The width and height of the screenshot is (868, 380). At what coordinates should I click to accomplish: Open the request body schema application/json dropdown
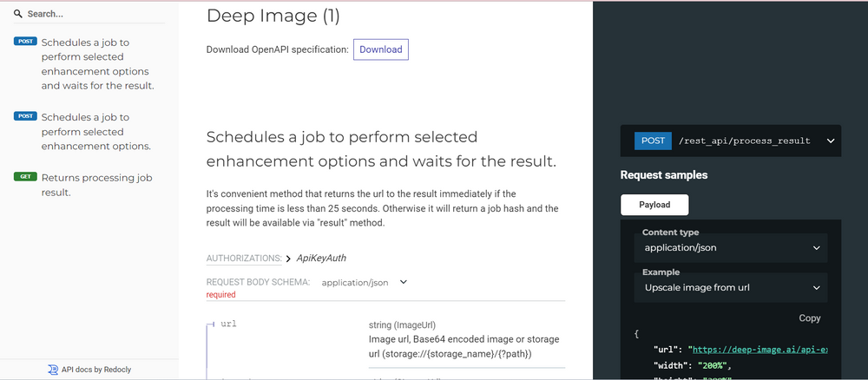[365, 282]
